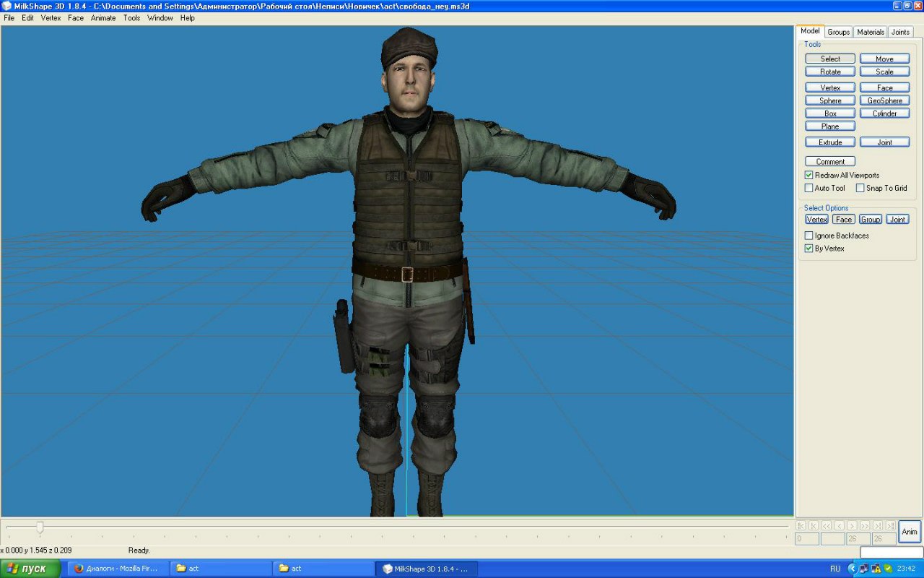Switch to the Joints tab

tap(900, 32)
